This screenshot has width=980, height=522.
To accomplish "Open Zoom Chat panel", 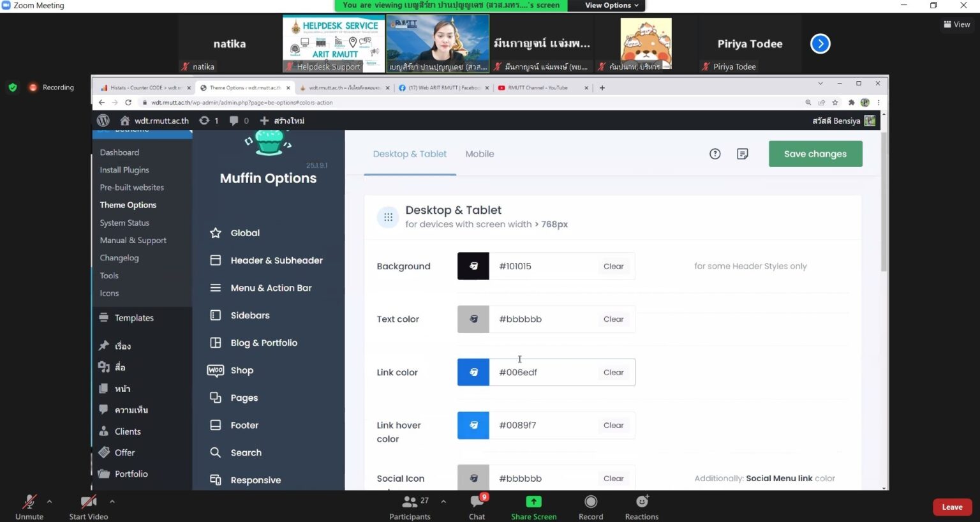I will (477, 507).
